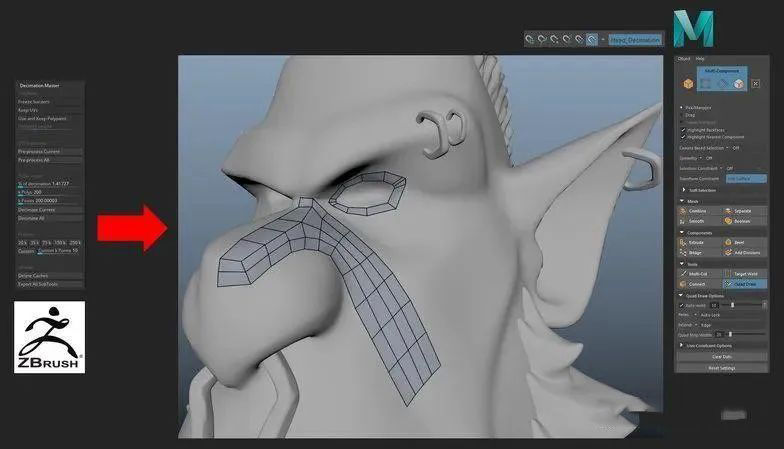Select the Target Weld tool
The image size is (784, 449).
pos(744,274)
